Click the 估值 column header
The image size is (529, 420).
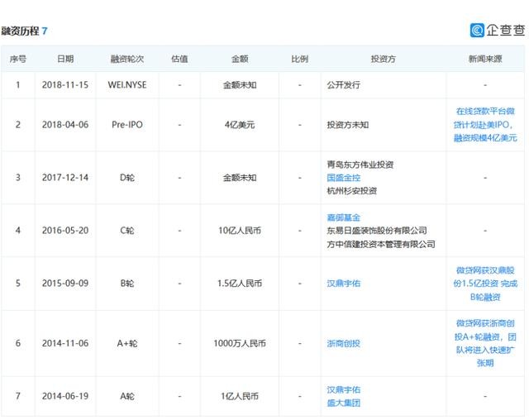click(x=179, y=59)
